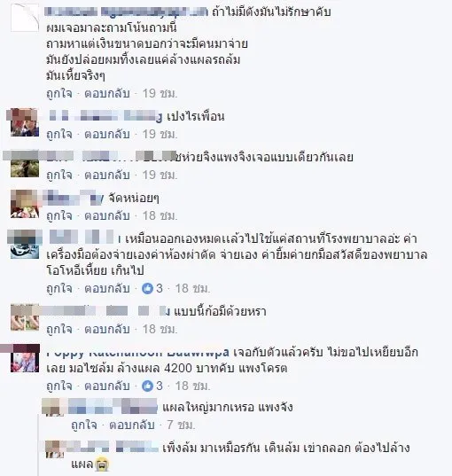Open the avatar of the 'จัดหน่อยๆ' commenter
Viewport: 452px width, 476px height.
point(24,204)
